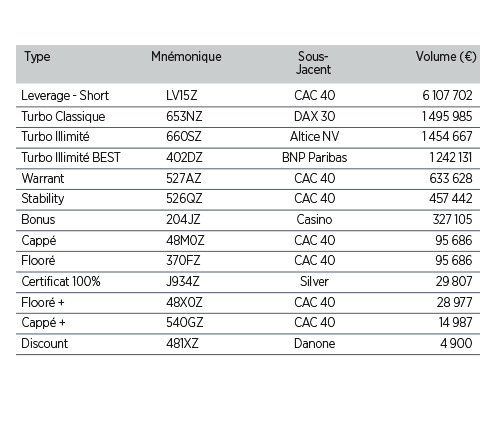Click the Certificat 100% row label
500x423 pixels.
coord(61,282)
